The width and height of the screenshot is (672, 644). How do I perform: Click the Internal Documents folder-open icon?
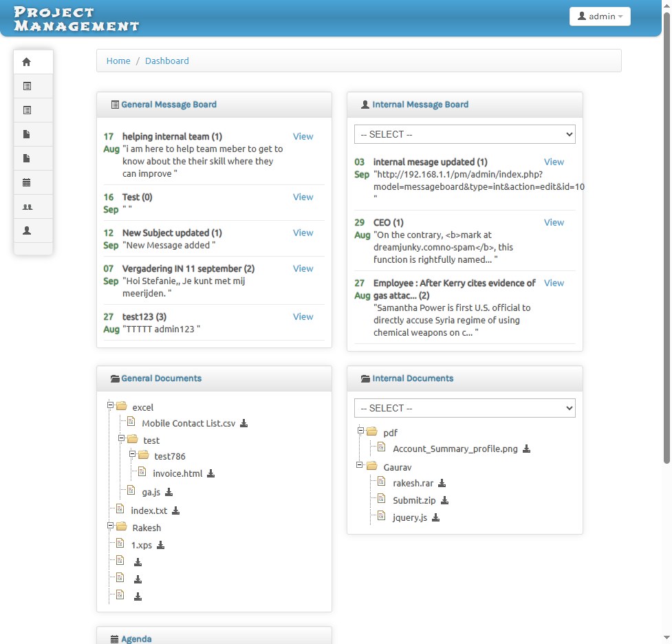365,378
